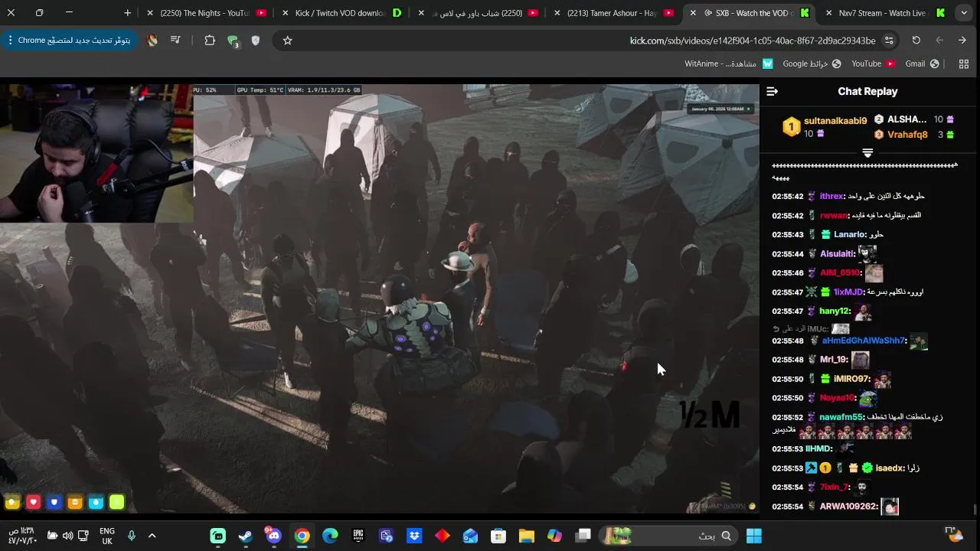Click username aHmEdGhAlWaShh7 in chat
This screenshot has width=980, height=551.
(864, 341)
